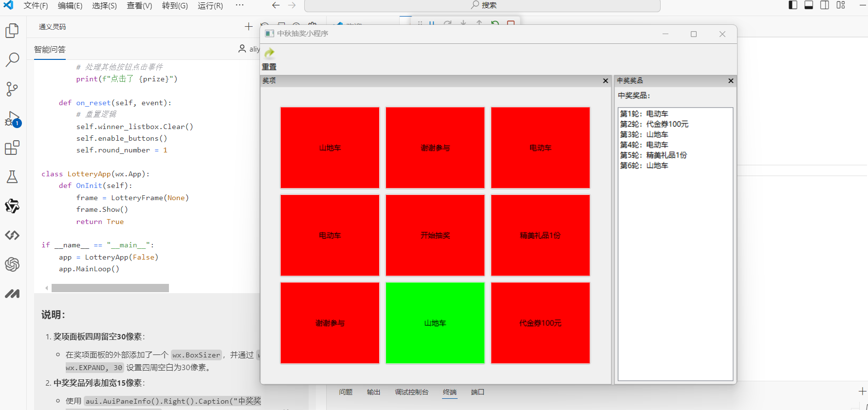Toggle the bottom panel layout icon

(x=809, y=5)
